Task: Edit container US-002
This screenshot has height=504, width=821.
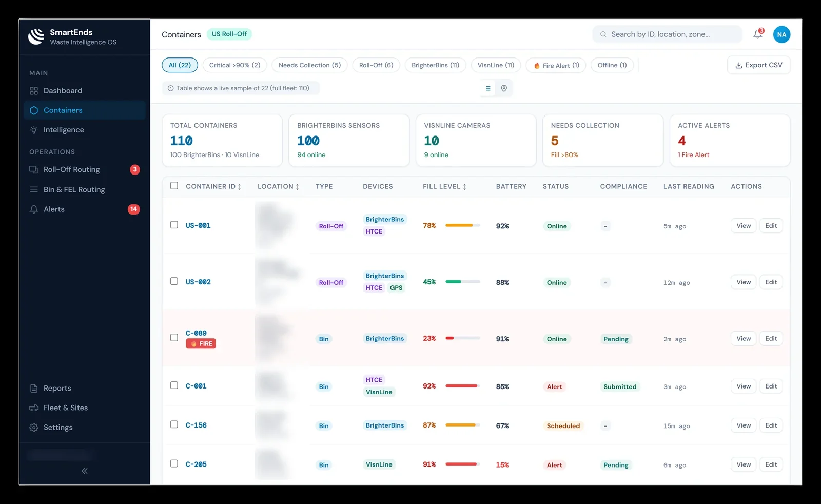Action: [771, 282]
